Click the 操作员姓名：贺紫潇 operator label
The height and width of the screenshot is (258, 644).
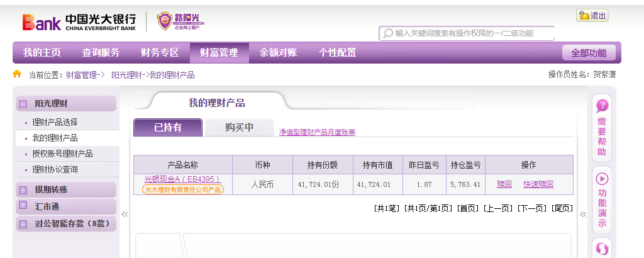click(582, 75)
